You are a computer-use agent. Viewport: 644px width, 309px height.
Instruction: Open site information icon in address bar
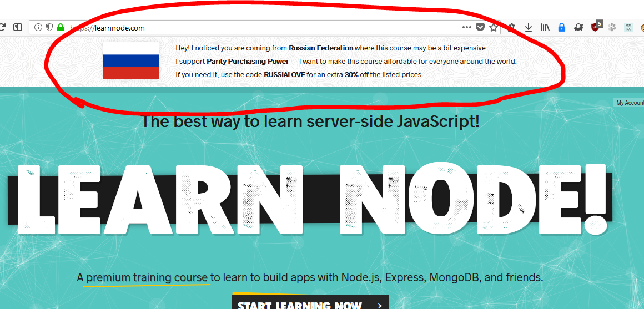tap(38, 27)
